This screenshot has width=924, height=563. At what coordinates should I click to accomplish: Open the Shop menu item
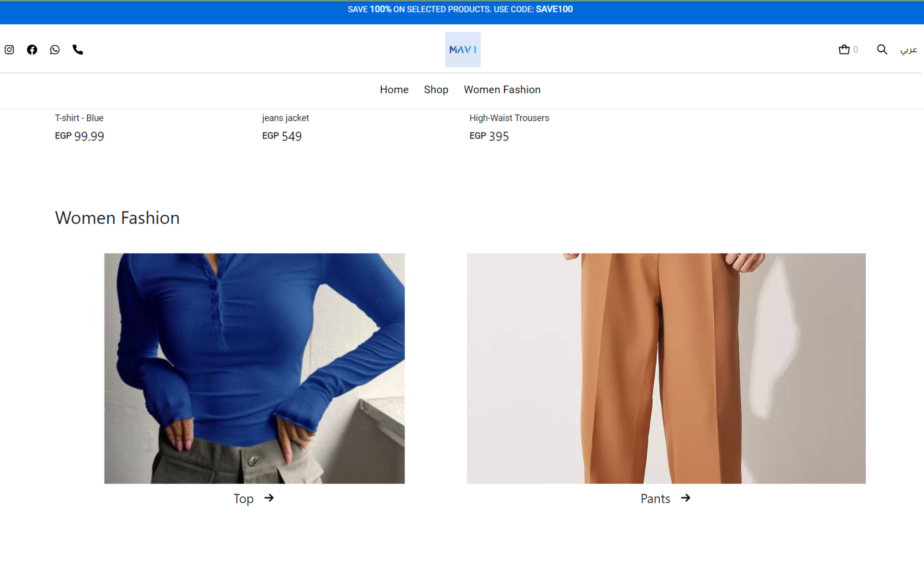tap(436, 90)
